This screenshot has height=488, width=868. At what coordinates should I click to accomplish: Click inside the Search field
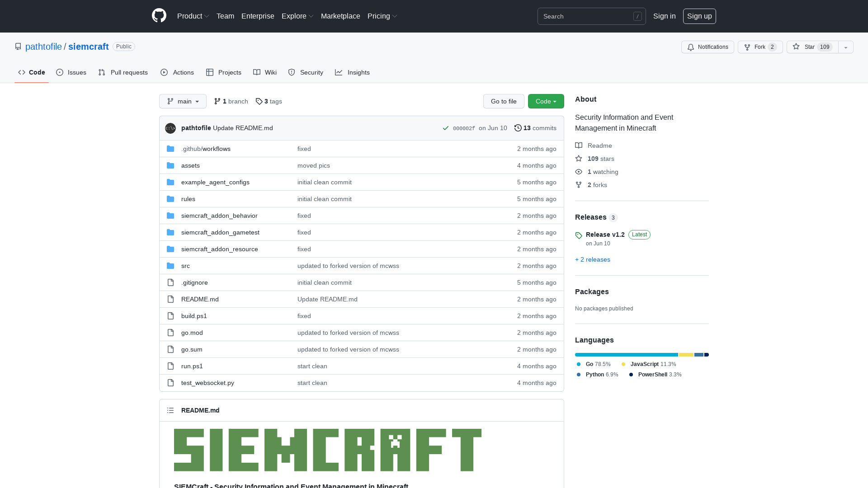[588, 16]
